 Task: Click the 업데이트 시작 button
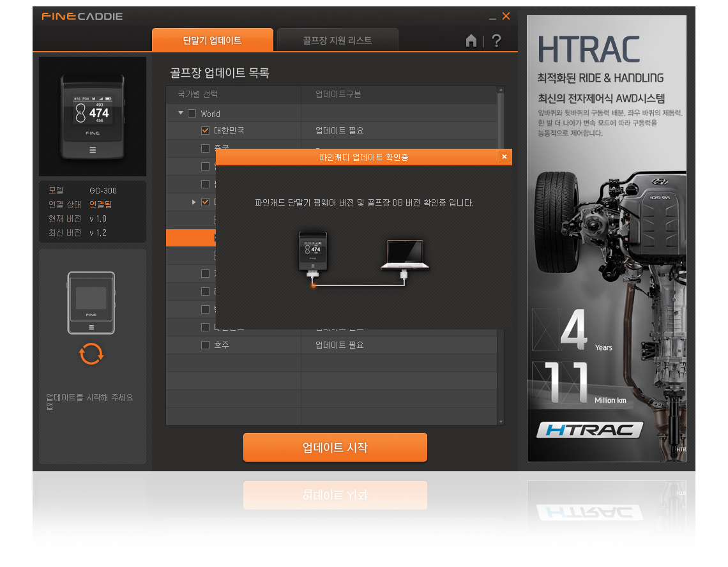pyautogui.click(x=335, y=447)
